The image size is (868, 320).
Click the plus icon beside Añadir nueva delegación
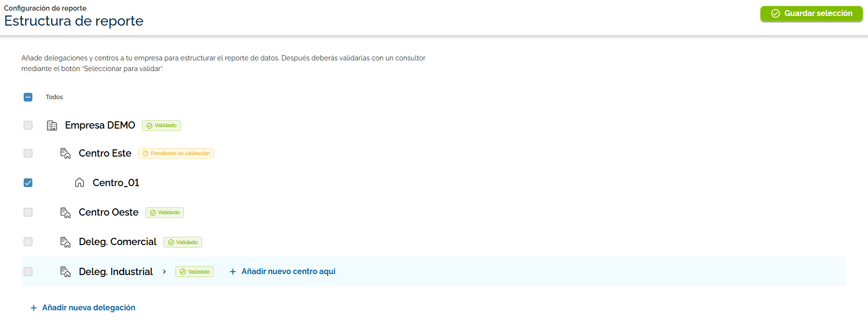tap(34, 308)
